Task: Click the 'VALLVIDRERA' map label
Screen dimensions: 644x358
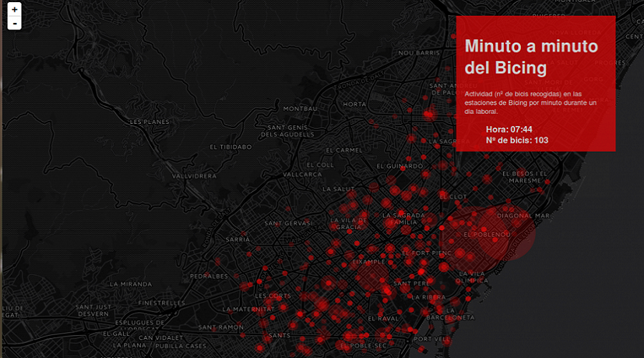Action: (194, 176)
